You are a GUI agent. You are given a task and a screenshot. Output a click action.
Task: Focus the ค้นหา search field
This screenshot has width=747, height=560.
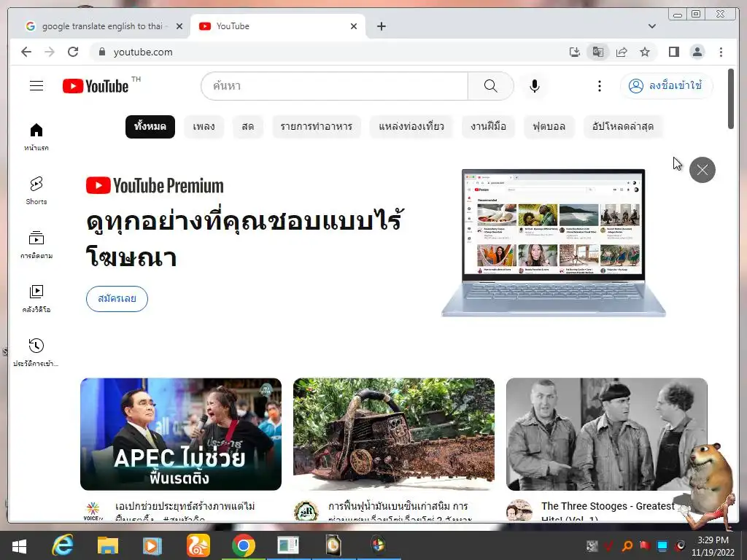tap(334, 86)
